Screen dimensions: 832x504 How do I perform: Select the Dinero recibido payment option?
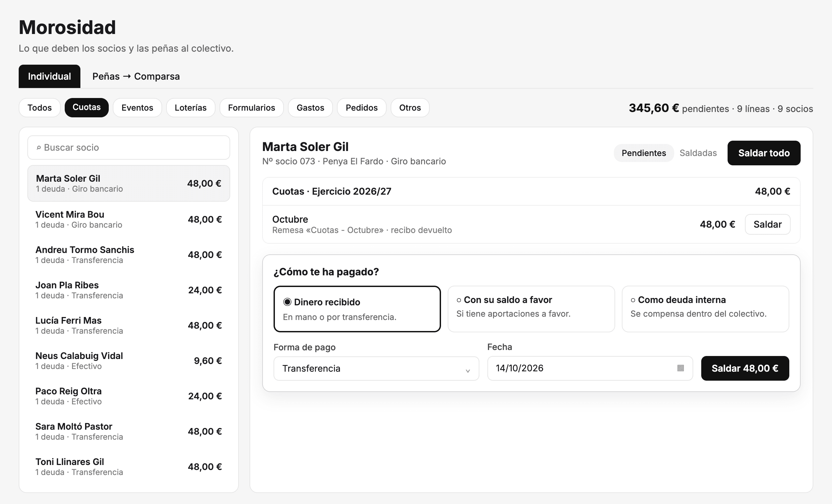[357, 309]
